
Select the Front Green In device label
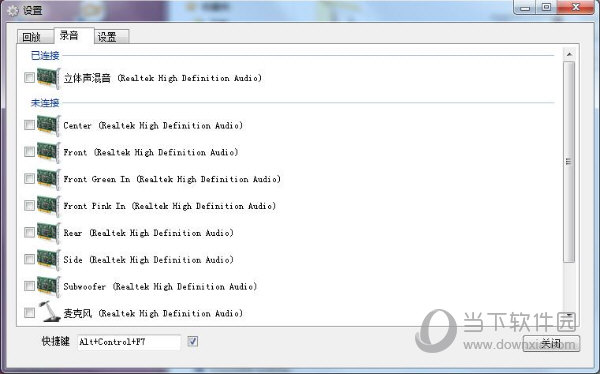(x=172, y=179)
